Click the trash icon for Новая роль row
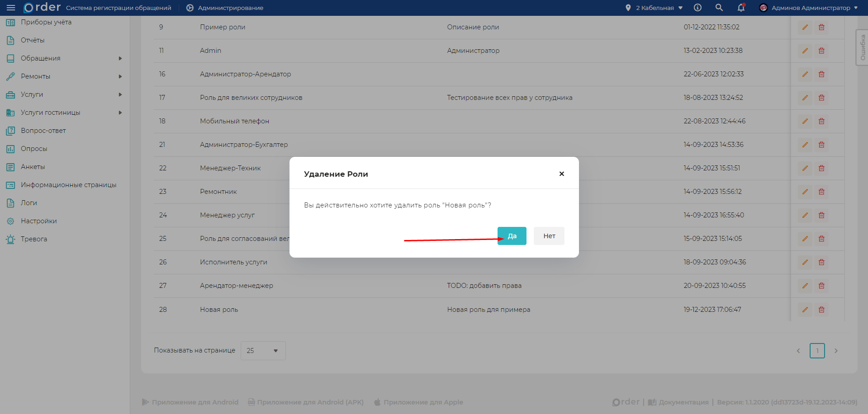This screenshot has width=868, height=414. (821, 310)
